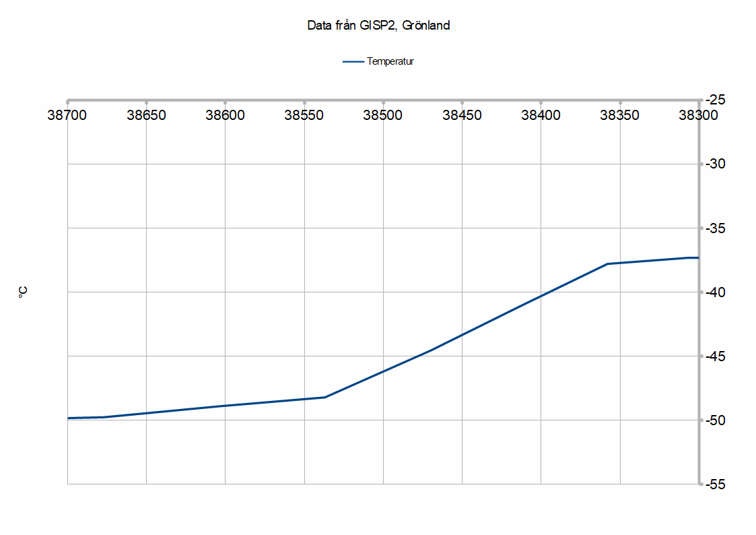Select the °C axis title
This screenshot has width=756, height=535.
pos(23,292)
